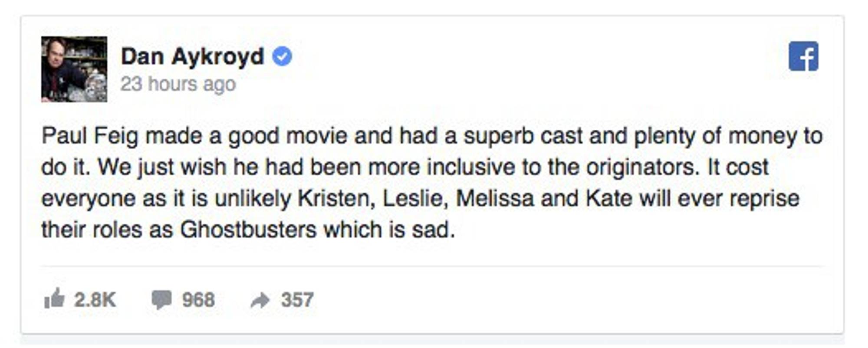Click the comment speech-bubble icon
The width and height of the screenshot is (868, 348).
(x=161, y=299)
